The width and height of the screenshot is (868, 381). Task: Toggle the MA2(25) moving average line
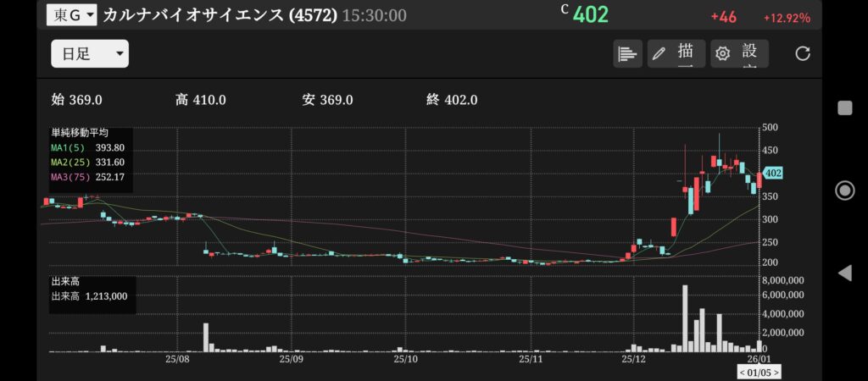click(87, 162)
